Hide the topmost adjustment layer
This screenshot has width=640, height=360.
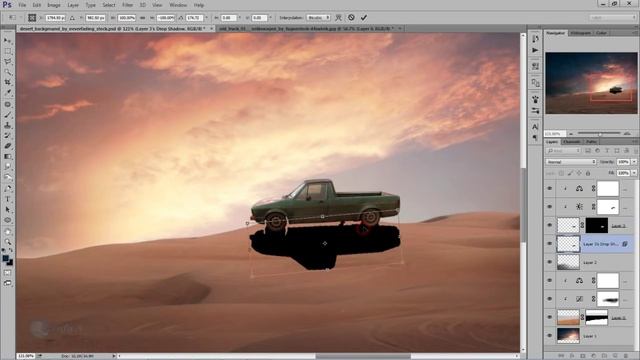pyautogui.click(x=549, y=189)
